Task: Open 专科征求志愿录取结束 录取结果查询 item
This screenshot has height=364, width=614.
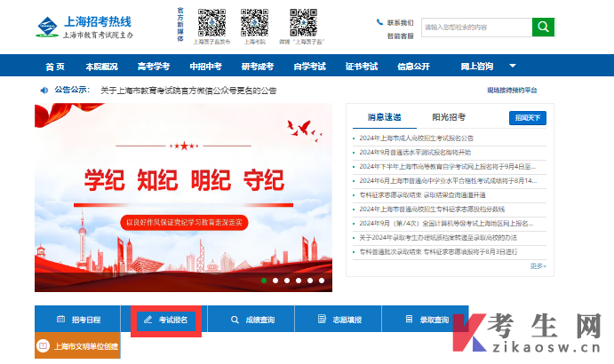Action: (x=422, y=195)
